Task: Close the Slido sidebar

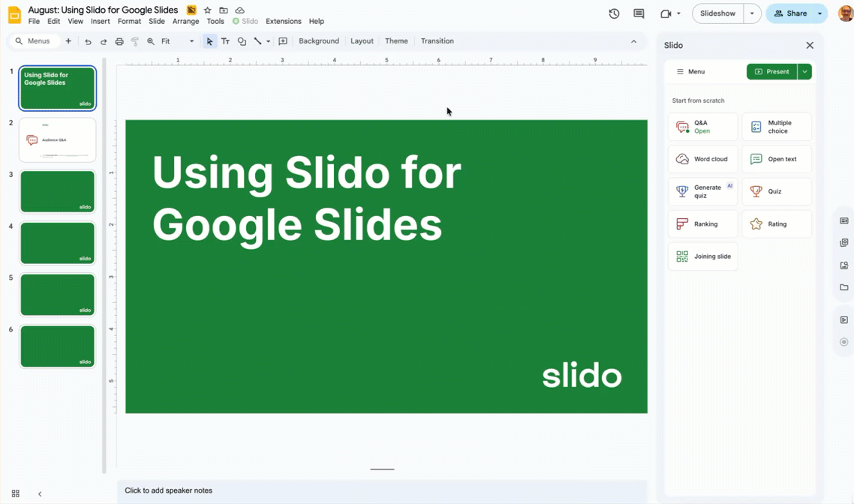Action: click(810, 45)
